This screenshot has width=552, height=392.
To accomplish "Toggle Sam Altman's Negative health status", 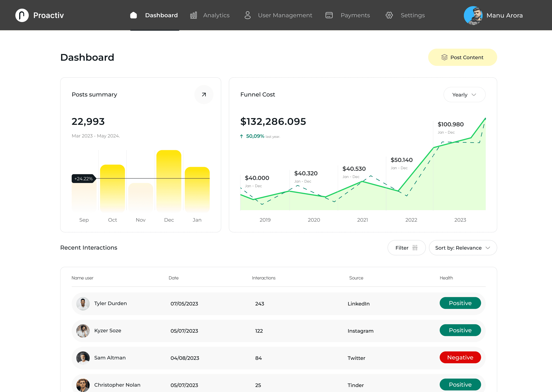I will click(460, 358).
